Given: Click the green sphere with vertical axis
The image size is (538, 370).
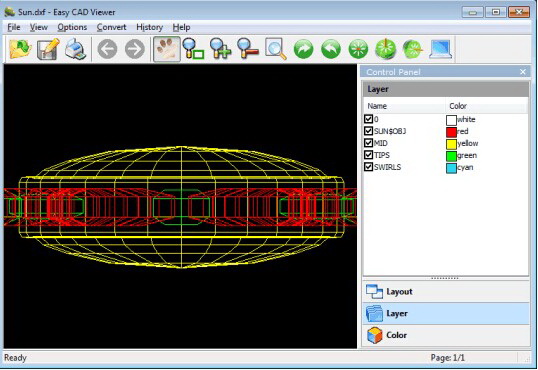Looking at the screenshot, I should (386, 49).
